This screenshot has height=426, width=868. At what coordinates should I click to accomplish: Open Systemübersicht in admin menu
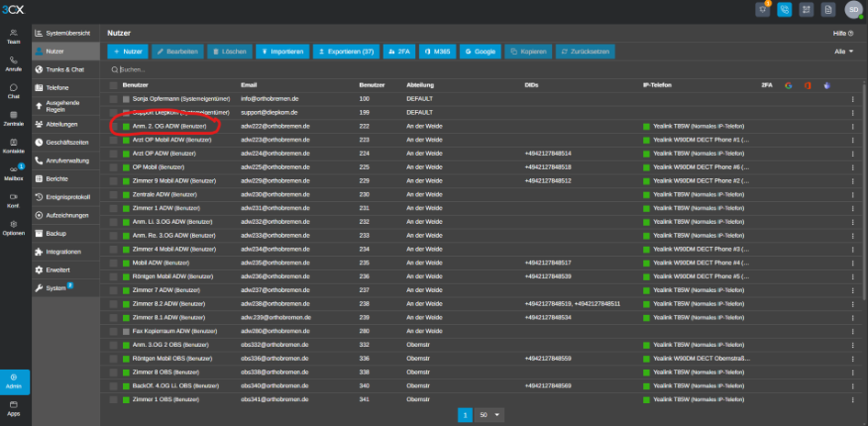point(65,33)
